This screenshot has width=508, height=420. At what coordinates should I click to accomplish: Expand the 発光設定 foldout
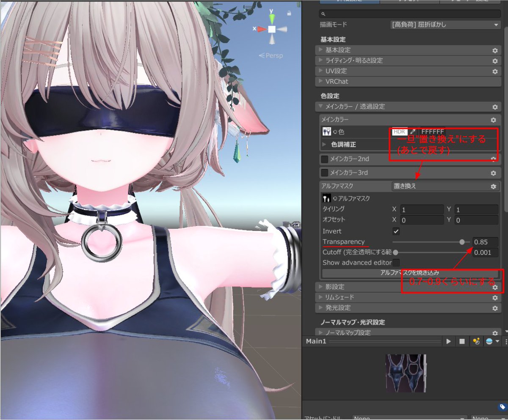point(321,308)
